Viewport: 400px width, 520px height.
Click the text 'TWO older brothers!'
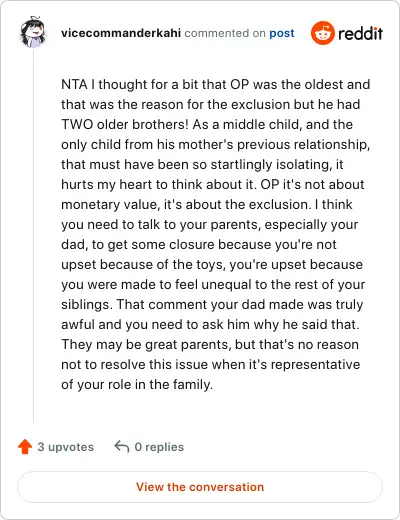(125, 124)
